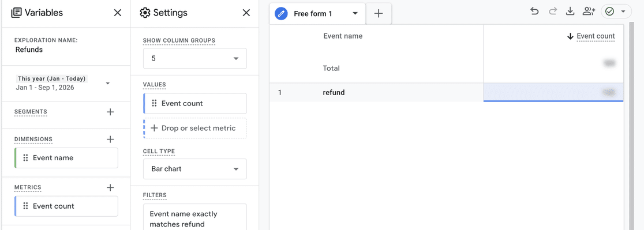
Task: Add a new dimension
Action: (x=110, y=139)
